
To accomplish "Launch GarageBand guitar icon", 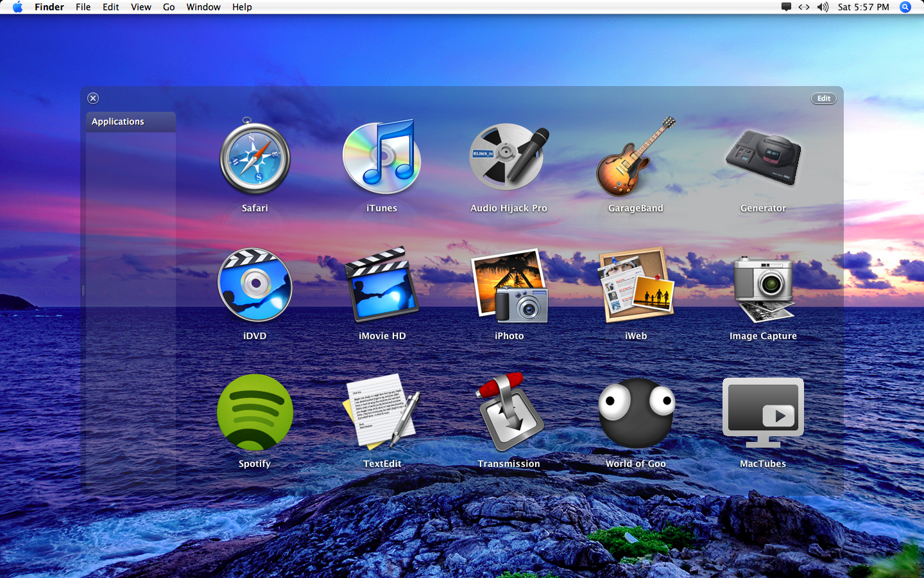I will [636, 157].
